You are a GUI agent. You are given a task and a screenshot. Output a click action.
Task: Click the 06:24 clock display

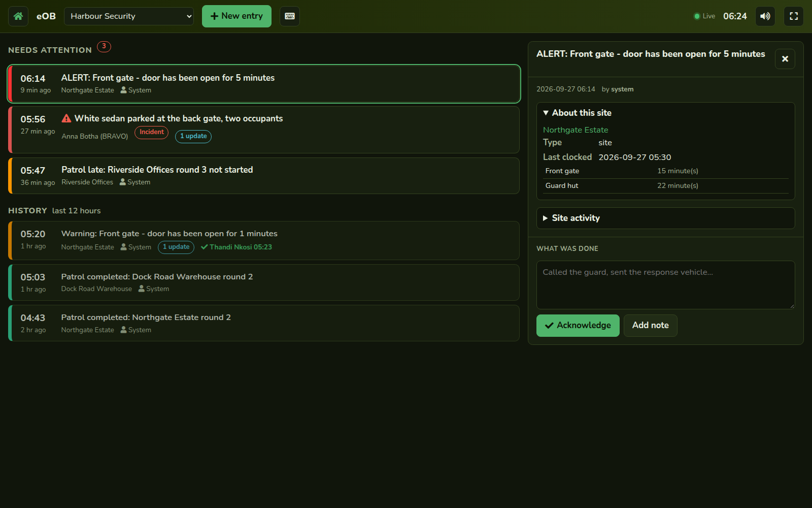point(735,16)
